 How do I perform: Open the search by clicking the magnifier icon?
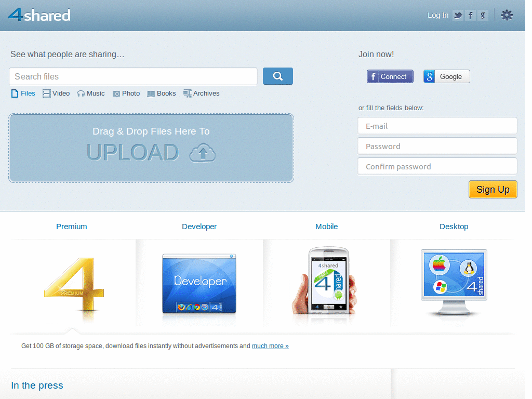[x=277, y=76]
